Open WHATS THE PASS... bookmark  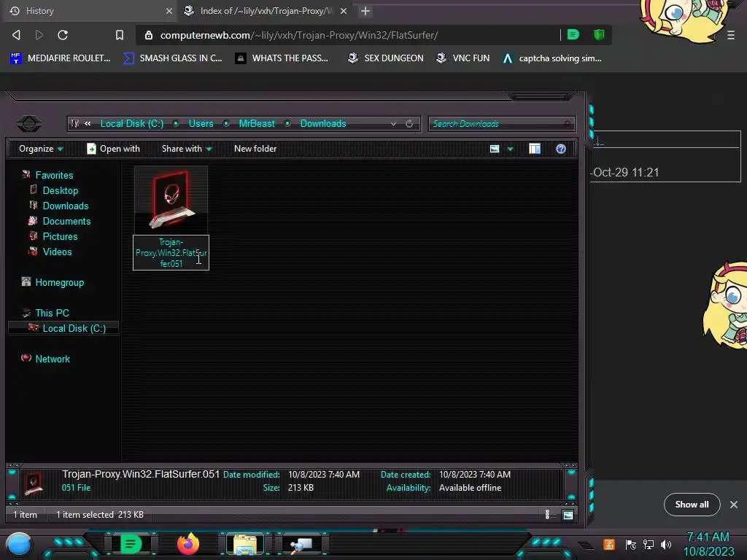(282, 58)
